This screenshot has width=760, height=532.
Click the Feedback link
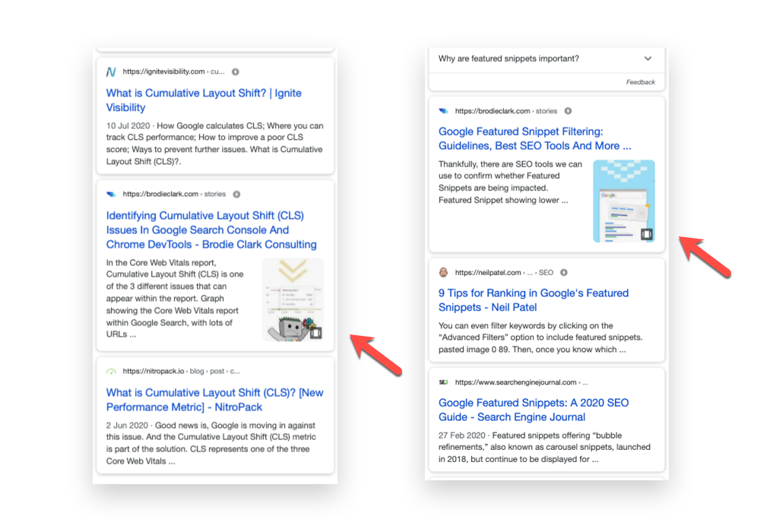pos(641,82)
